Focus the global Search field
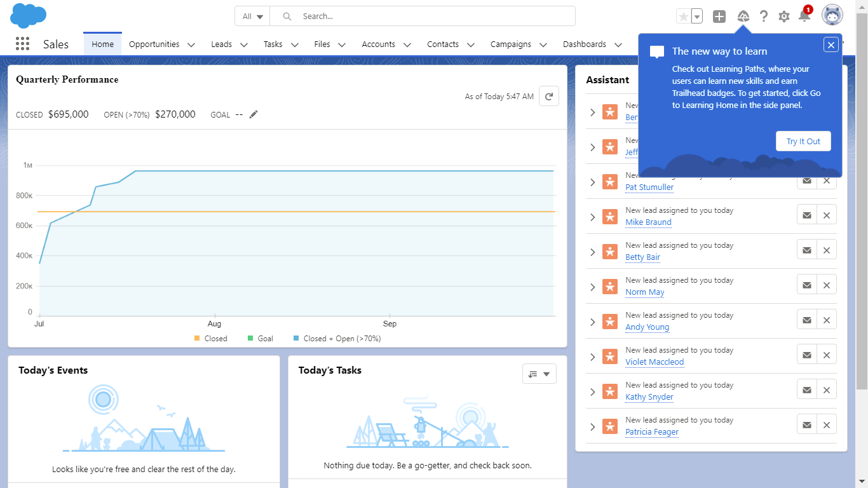This screenshot has height=488, width=868. point(423,17)
